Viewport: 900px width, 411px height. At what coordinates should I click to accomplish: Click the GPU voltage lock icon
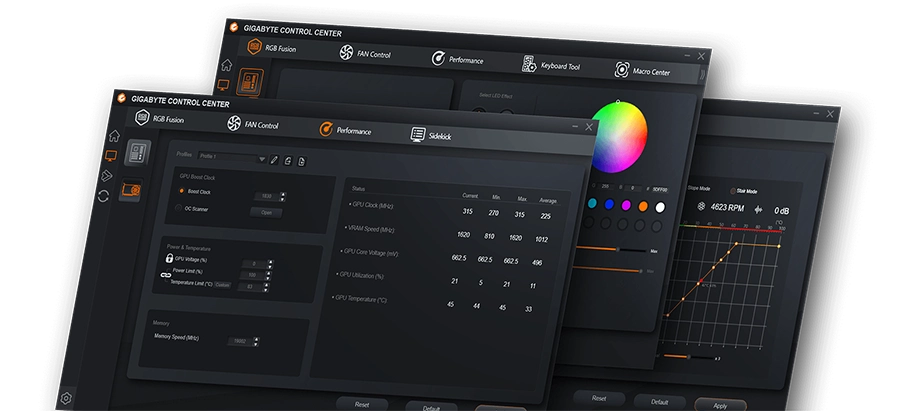pos(168,258)
